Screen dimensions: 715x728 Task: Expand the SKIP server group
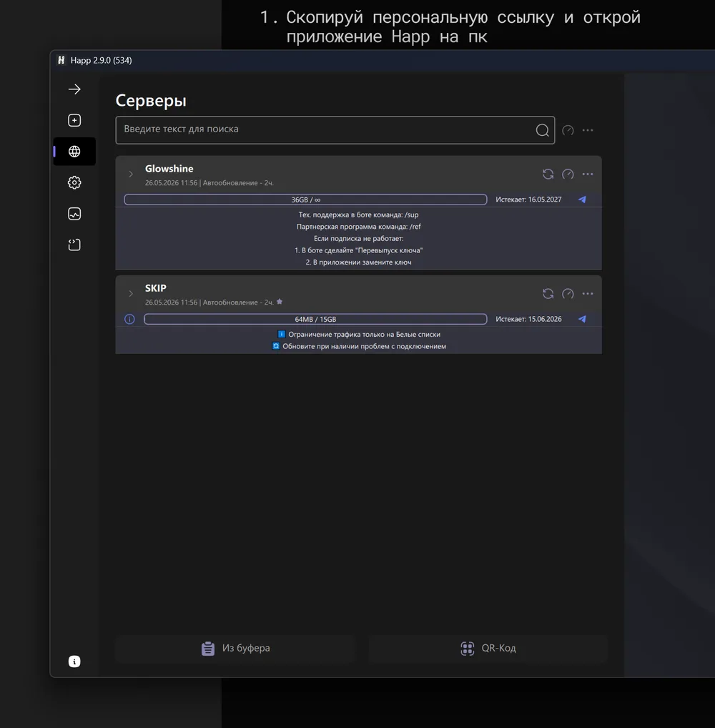coord(131,293)
